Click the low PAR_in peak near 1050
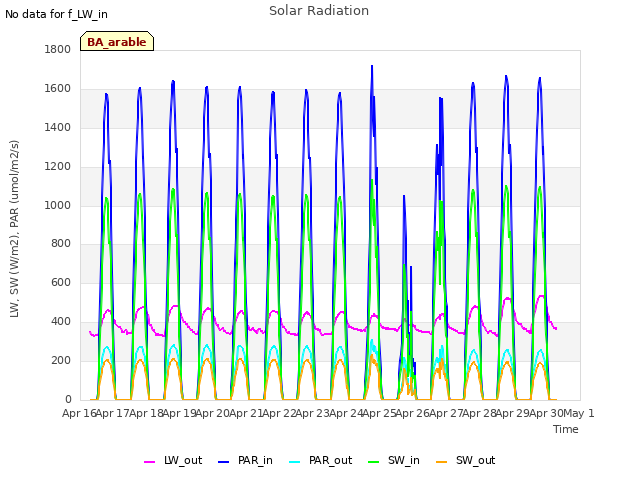This screenshot has width=640, height=480. (x=404, y=197)
